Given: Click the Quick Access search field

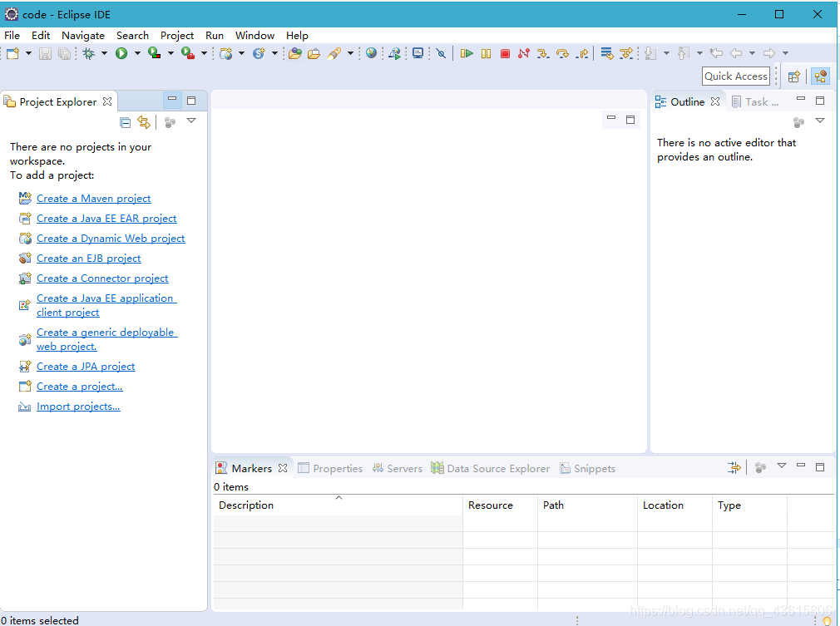Looking at the screenshot, I should (735, 76).
